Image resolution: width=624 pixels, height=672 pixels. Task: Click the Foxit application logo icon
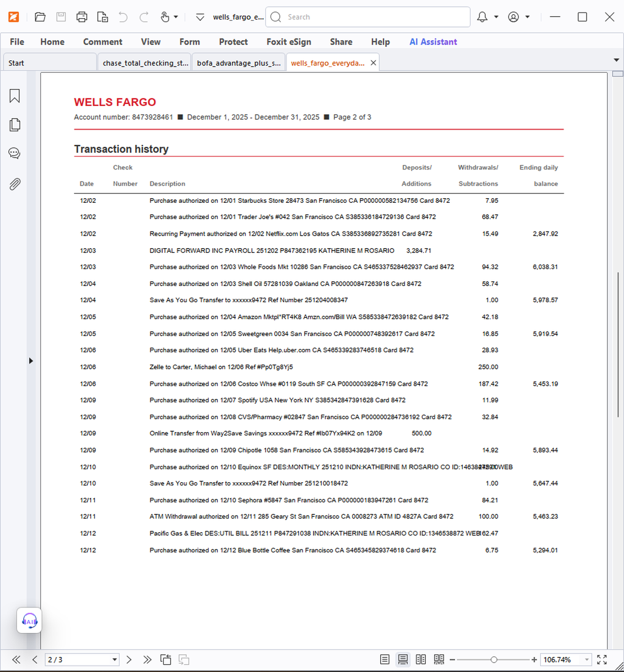coord(14,17)
